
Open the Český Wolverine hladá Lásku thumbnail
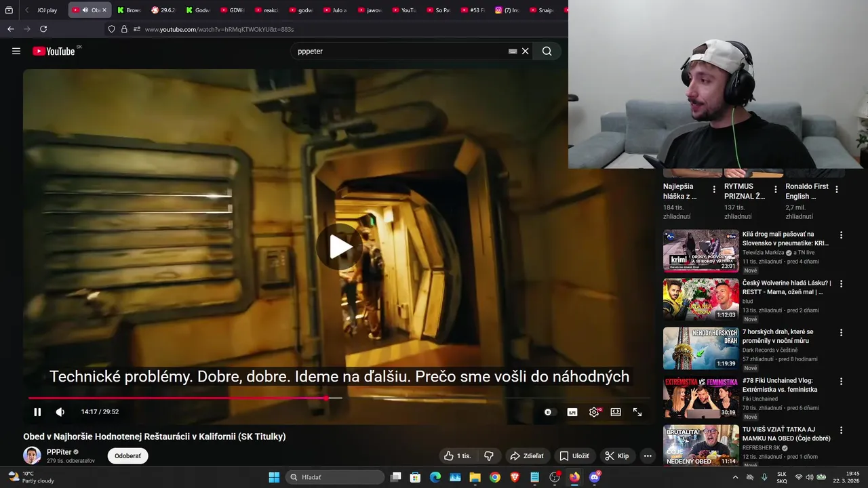pos(701,300)
